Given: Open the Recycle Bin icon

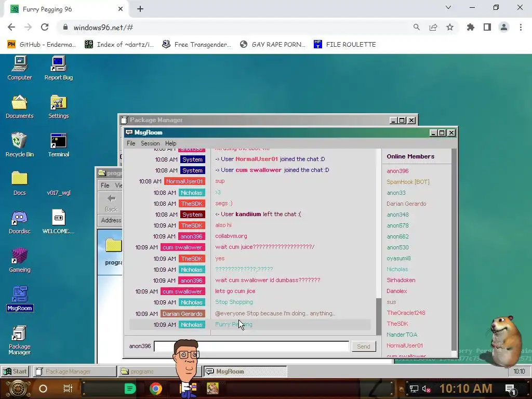Looking at the screenshot, I should (x=19, y=145).
